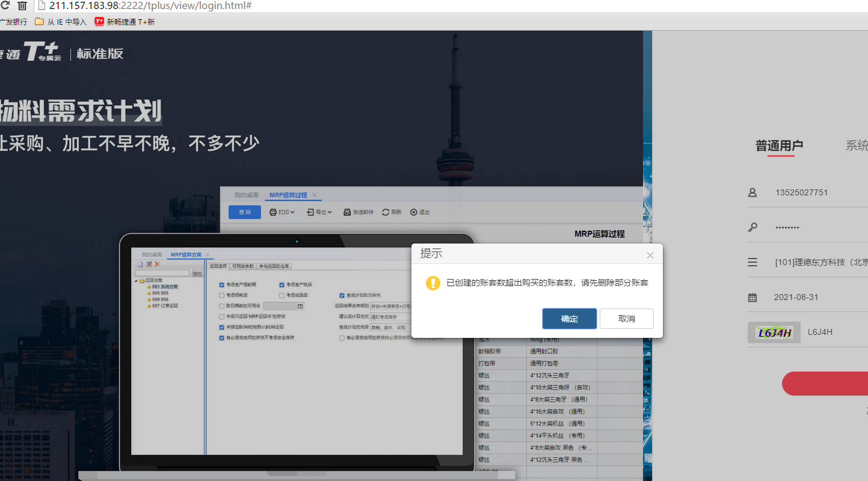Viewport: 868px width, 481px height.
Task: Click the calendar icon beside the date
Action: (x=753, y=297)
